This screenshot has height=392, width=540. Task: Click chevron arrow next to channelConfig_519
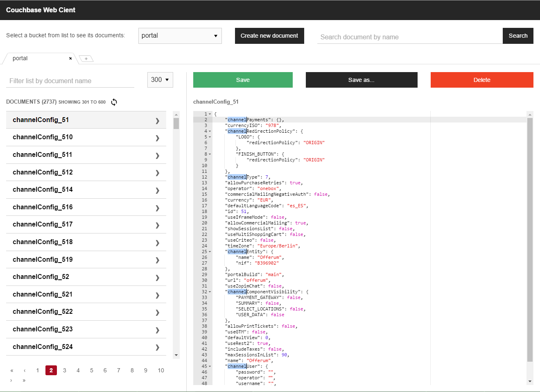point(157,260)
